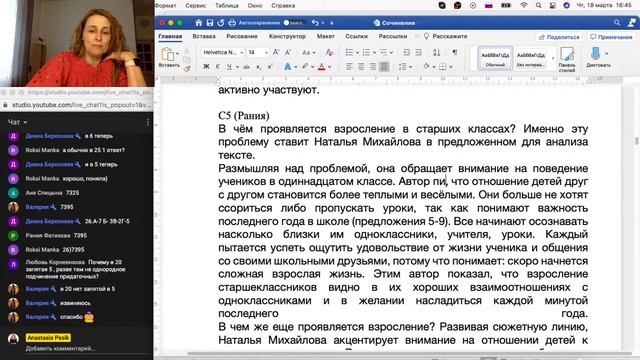Toggle bold formatting (Ж)
Image resolution: width=640 pixels, height=360 pixels.
206,67
